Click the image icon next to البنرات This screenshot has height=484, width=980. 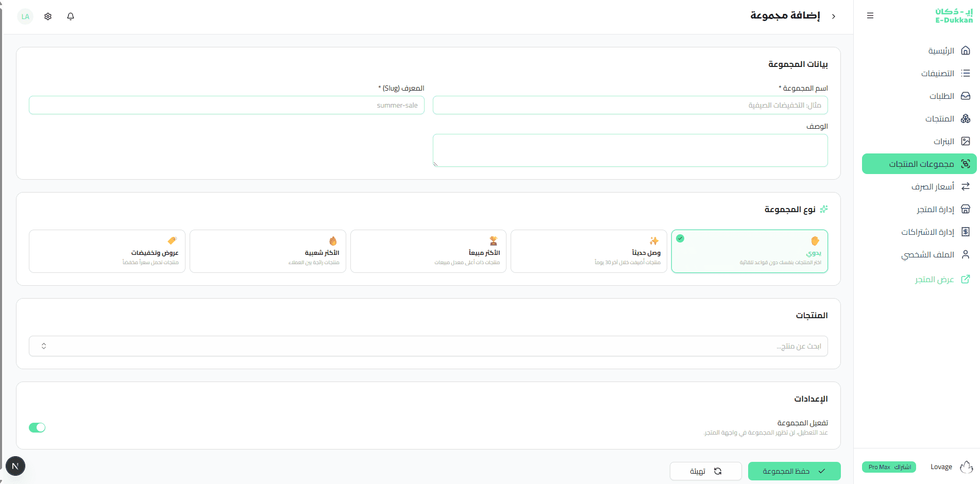click(x=966, y=141)
